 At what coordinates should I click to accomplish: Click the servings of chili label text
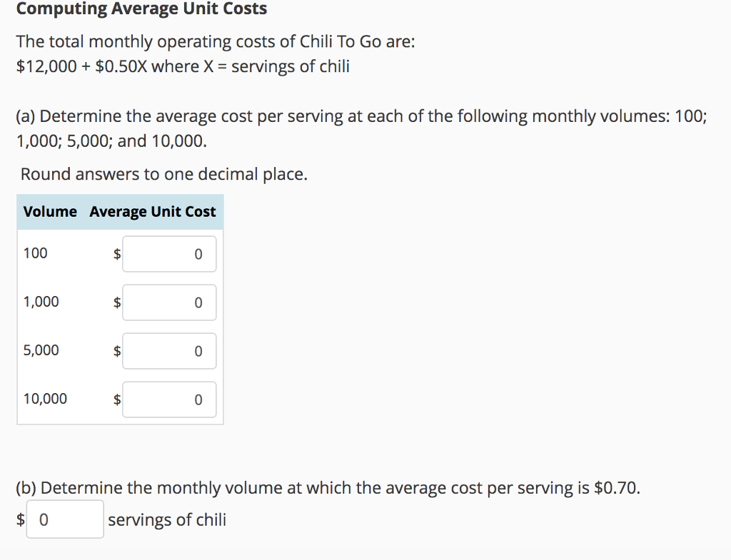pos(166,520)
